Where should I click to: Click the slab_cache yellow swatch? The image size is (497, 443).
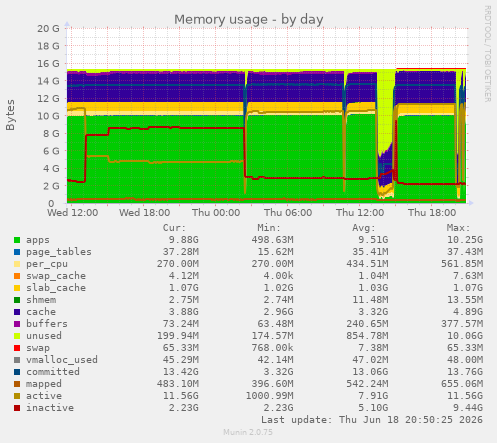click(x=17, y=288)
